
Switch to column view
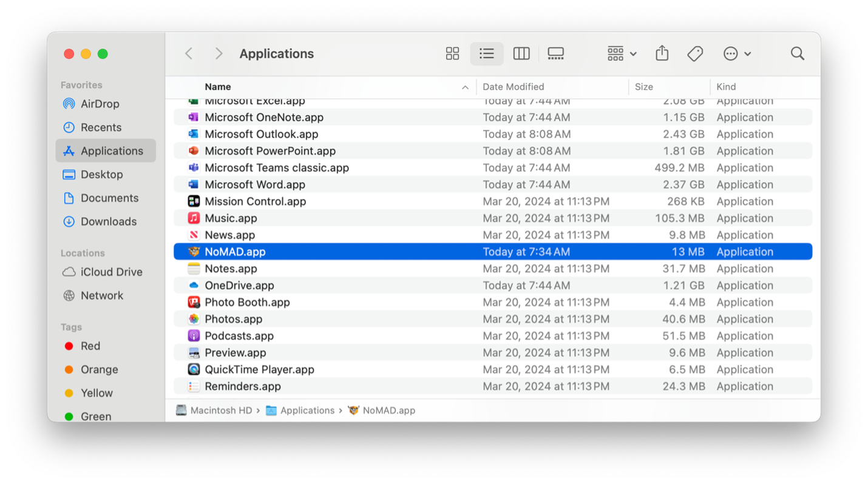coord(521,54)
